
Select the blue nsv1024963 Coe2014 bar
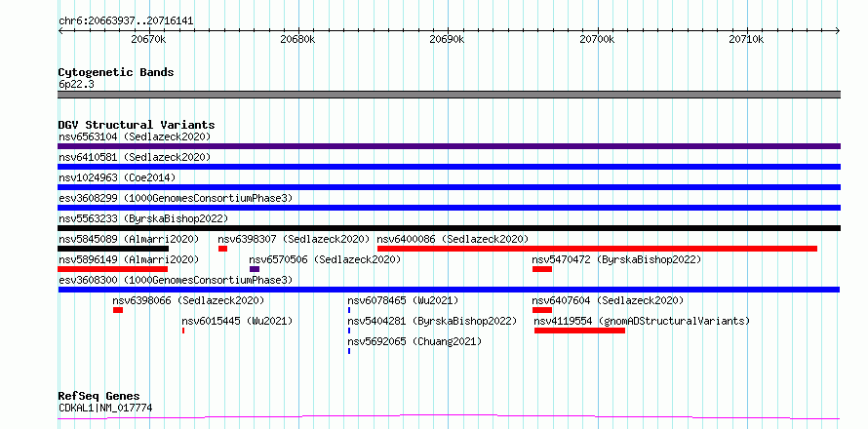(x=449, y=187)
